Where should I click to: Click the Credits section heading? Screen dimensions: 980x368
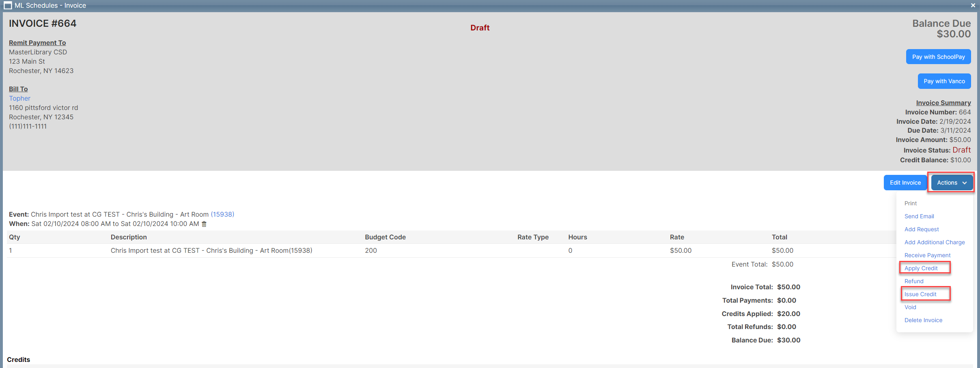pyautogui.click(x=18, y=359)
